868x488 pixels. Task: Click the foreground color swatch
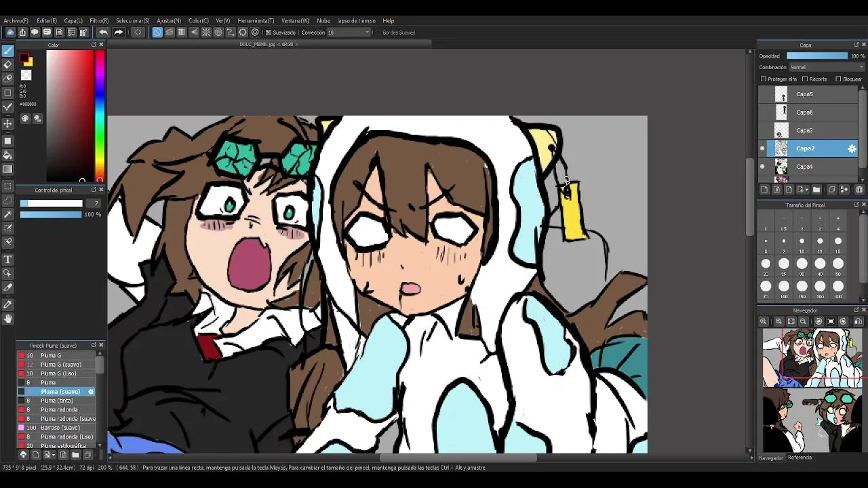click(x=24, y=59)
